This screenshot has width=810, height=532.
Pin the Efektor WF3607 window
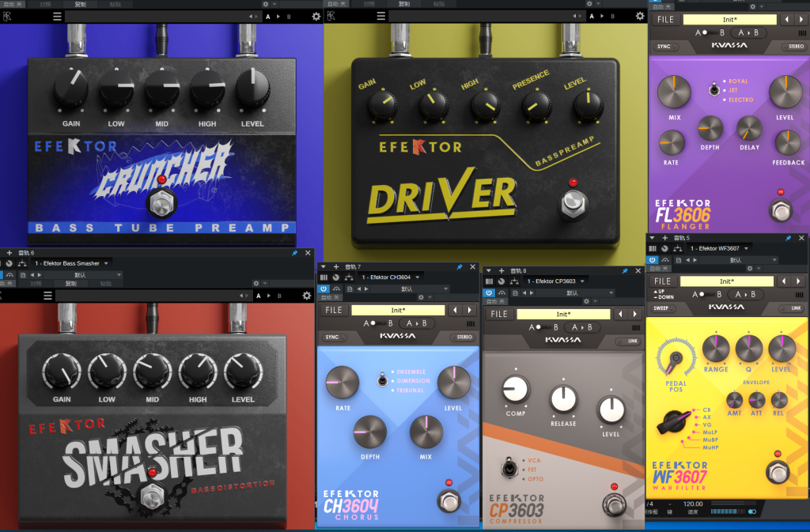coord(789,238)
